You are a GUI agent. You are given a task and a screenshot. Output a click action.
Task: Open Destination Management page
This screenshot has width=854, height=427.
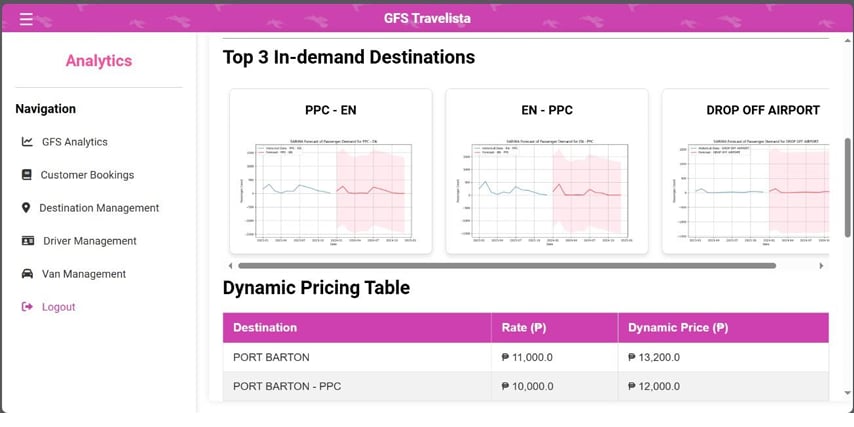(x=99, y=208)
